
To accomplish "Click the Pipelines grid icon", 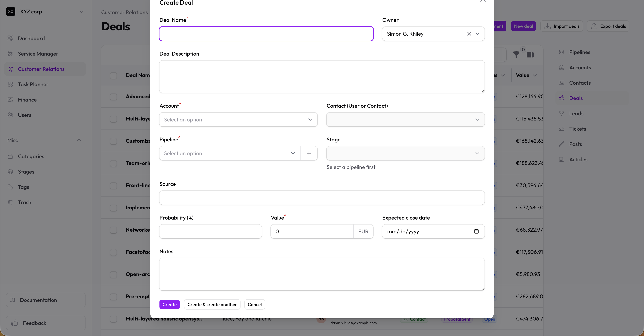I will coord(562,52).
